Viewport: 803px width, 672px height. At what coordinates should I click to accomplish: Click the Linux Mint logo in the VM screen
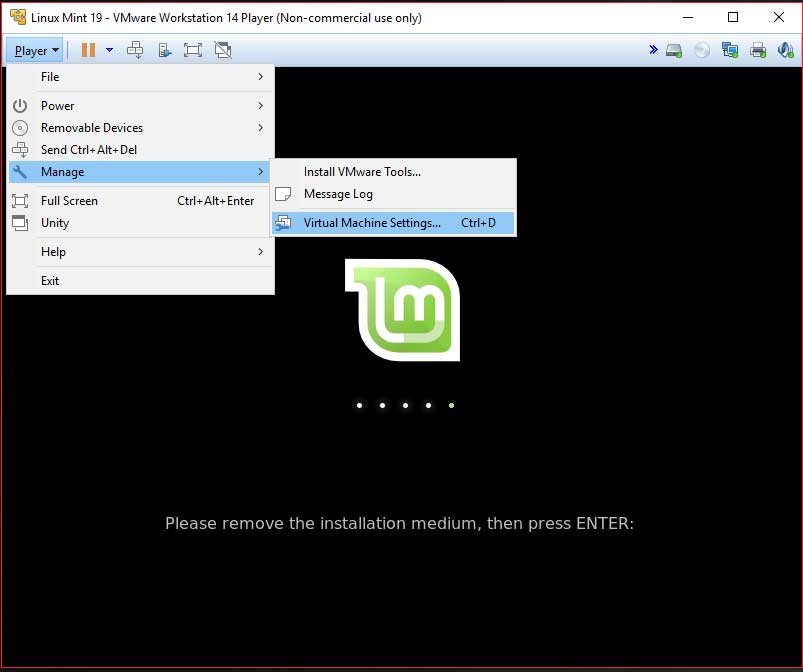point(403,310)
